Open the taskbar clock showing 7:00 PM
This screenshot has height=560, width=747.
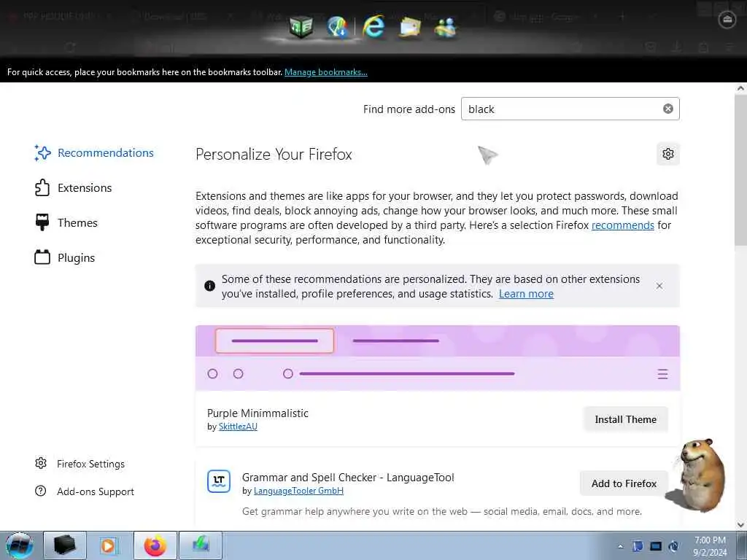pyautogui.click(x=710, y=546)
